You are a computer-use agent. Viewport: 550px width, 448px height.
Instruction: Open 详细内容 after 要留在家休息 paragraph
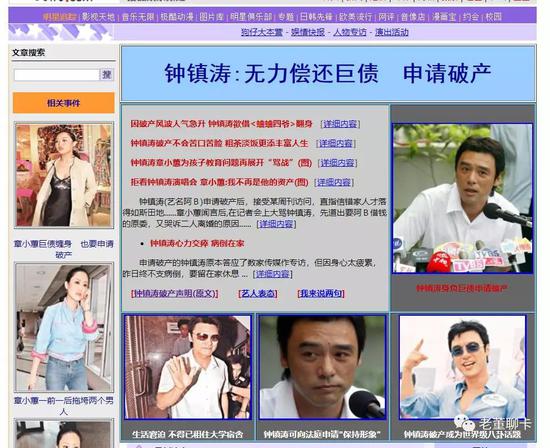(x=273, y=274)
